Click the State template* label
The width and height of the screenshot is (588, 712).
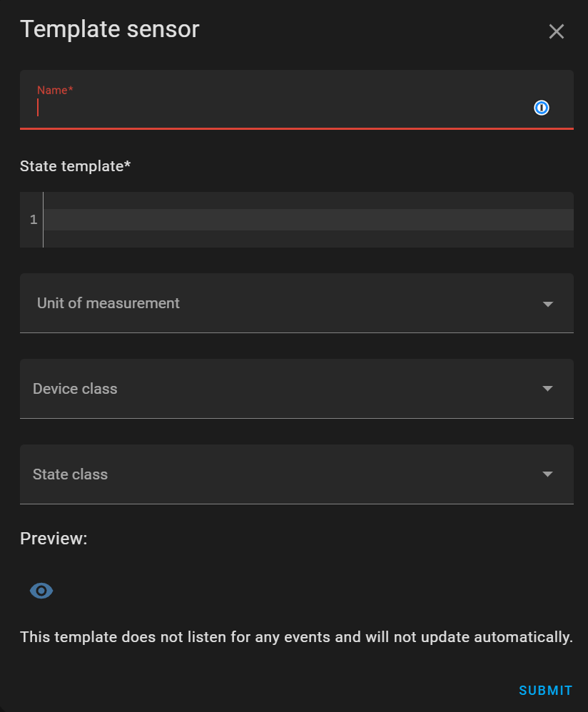(x=76, y=166)
